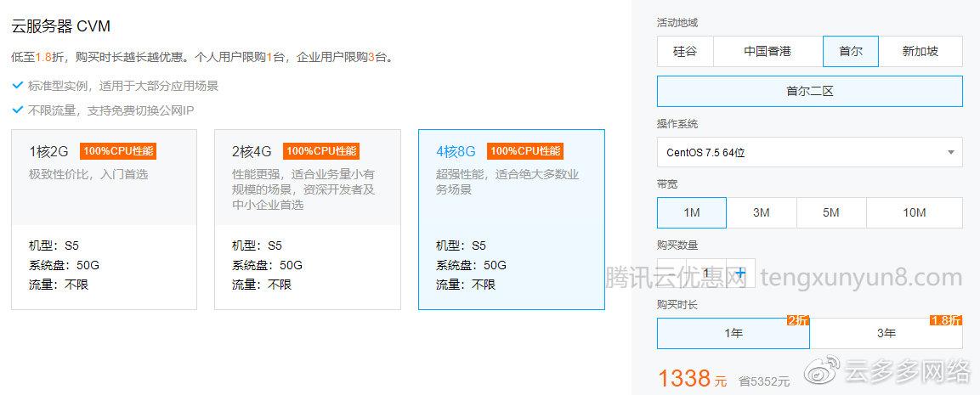This screenshot has width=980, height=395.
Task: Click 不限流量，支持免费切换公网IP text
Action: pyautogui.click(x=111, y=110)
